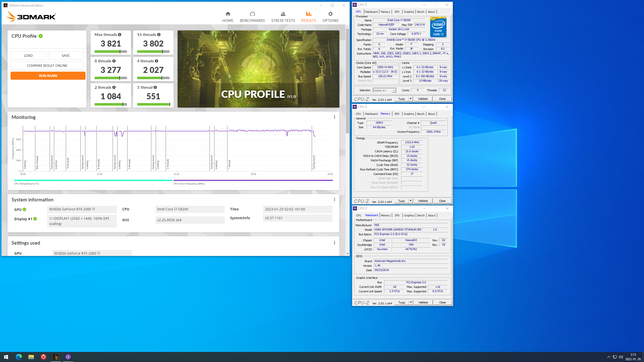Click the DRAM Frequency 1333.6 MHz value
644x362 pixels.
point(412,142)
